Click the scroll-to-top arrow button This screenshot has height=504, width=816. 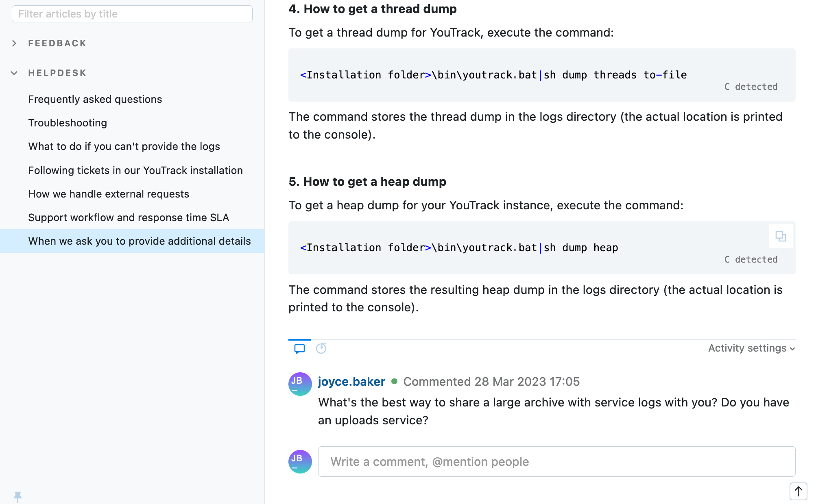[x=798, y=491]
